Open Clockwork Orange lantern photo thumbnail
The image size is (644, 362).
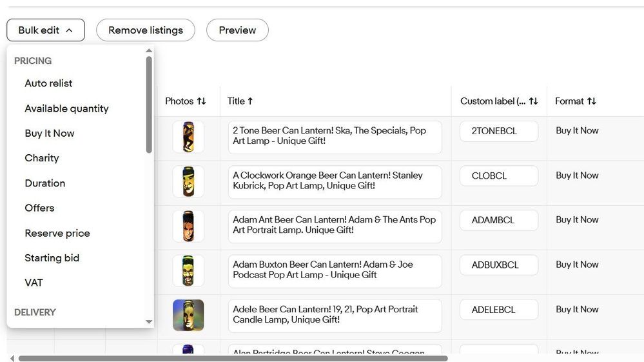click(x=188, y=181)
